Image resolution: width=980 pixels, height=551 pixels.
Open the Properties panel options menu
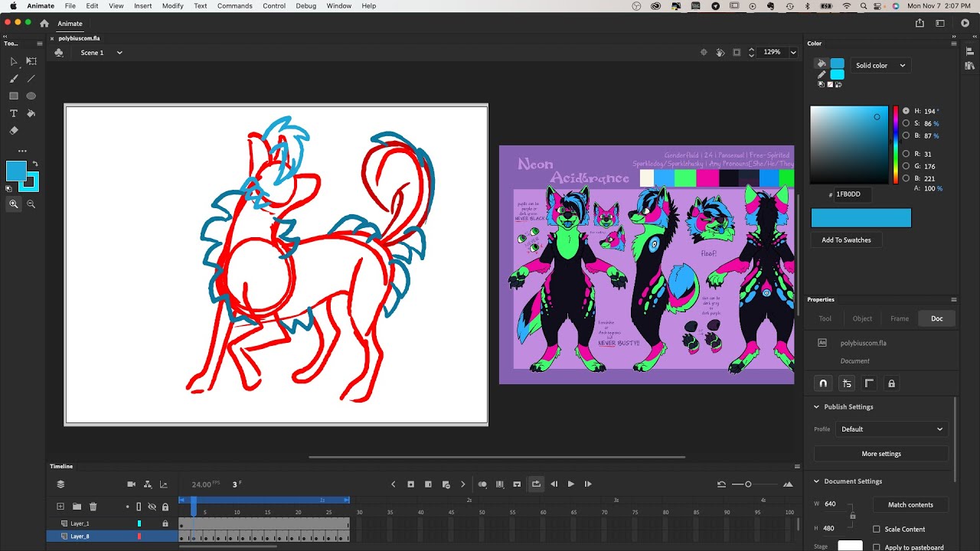(x=954, y=300)
